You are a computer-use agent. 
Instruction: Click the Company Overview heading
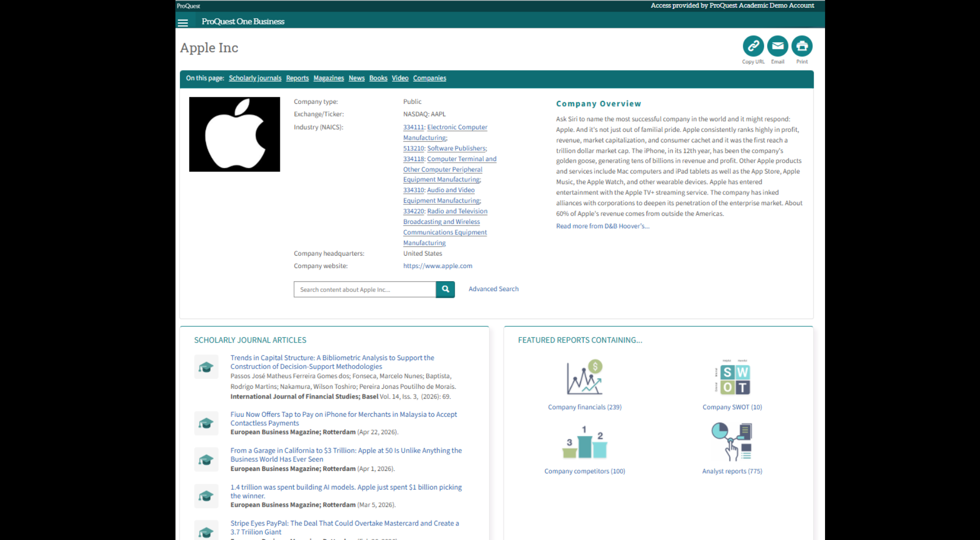click(598, 103)
